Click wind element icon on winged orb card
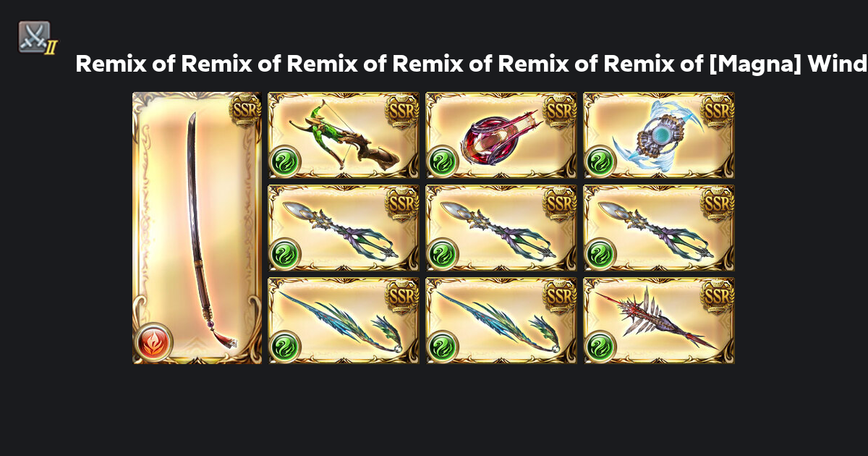868x456 pixels. coord(600,161)
